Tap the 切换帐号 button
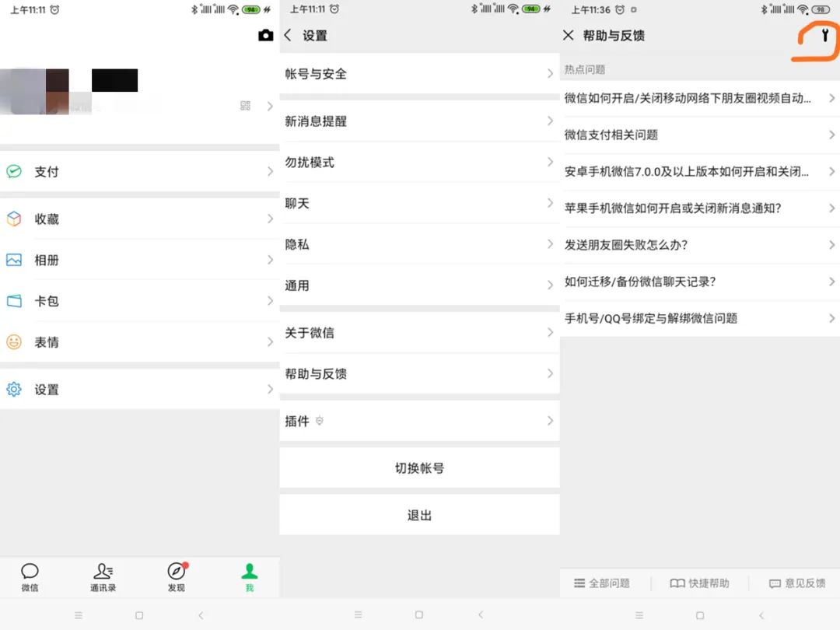 point(419,467)
